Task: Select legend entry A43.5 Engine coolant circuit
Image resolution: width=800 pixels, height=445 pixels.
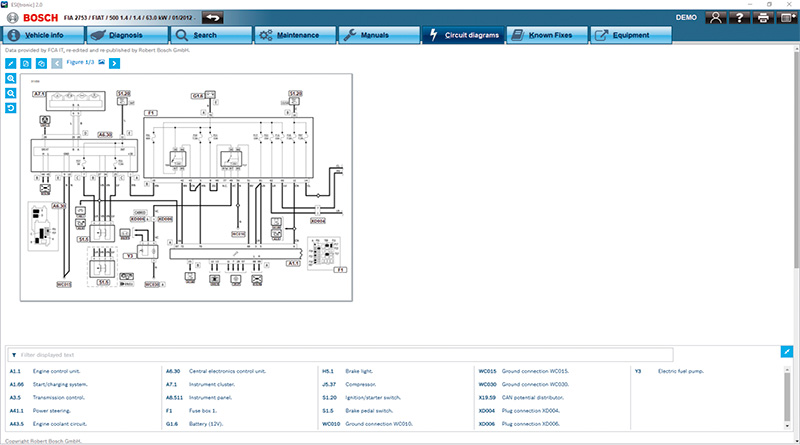Action: (x=48, y=424)
